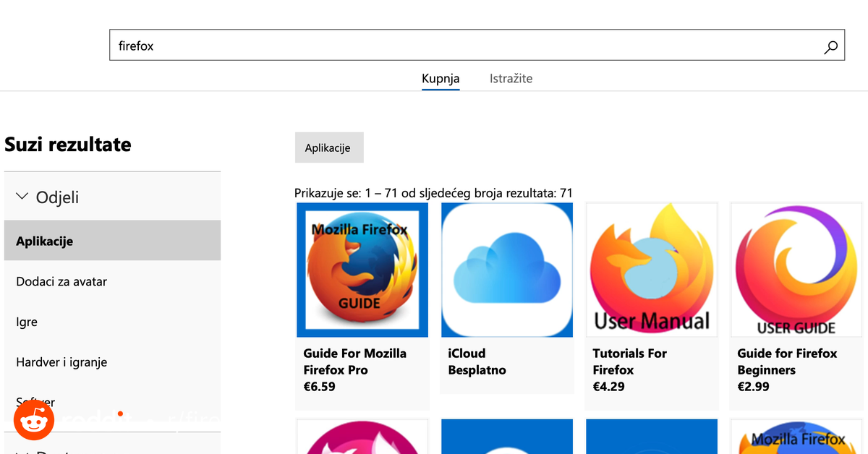Click the €4.29 price text
The width and height of the screenshot is (868, 454).
[x=608, y=387]
